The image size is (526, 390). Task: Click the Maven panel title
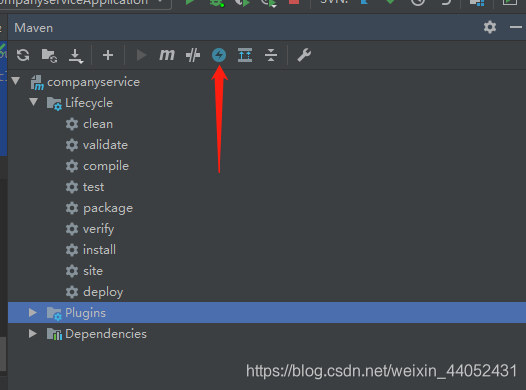click(34, 28)
